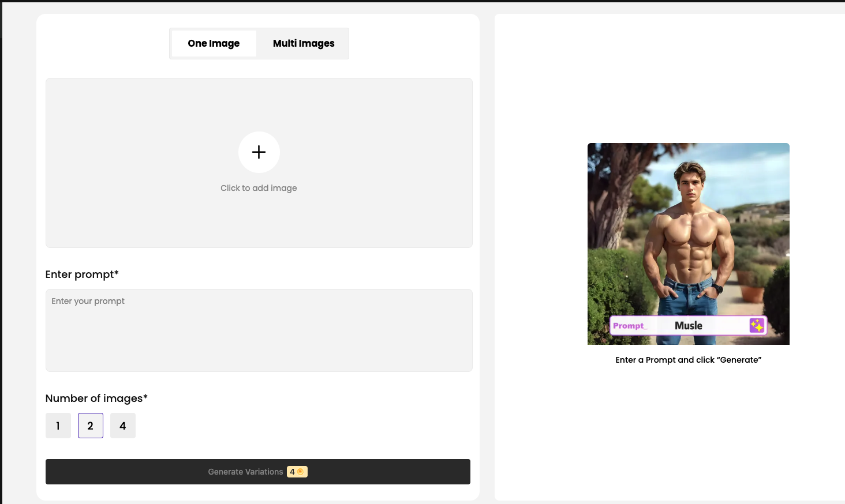Click the coin credit icon on Generate button
845x504 pixels.
[x=300, y=472]
